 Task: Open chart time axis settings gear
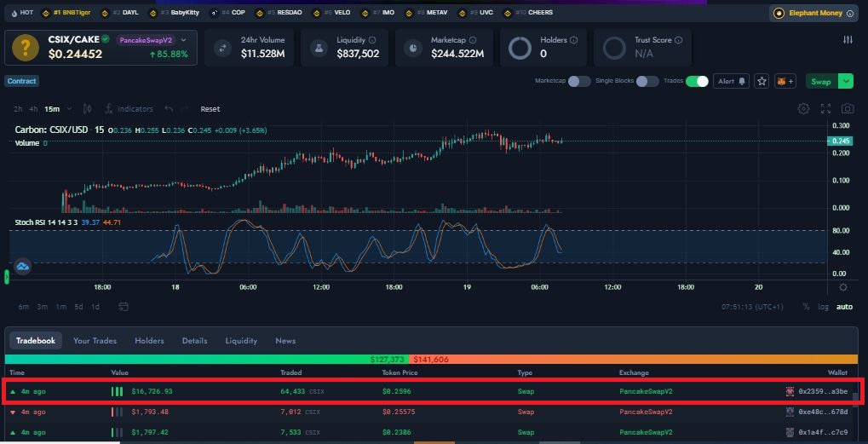coord(843,287)
